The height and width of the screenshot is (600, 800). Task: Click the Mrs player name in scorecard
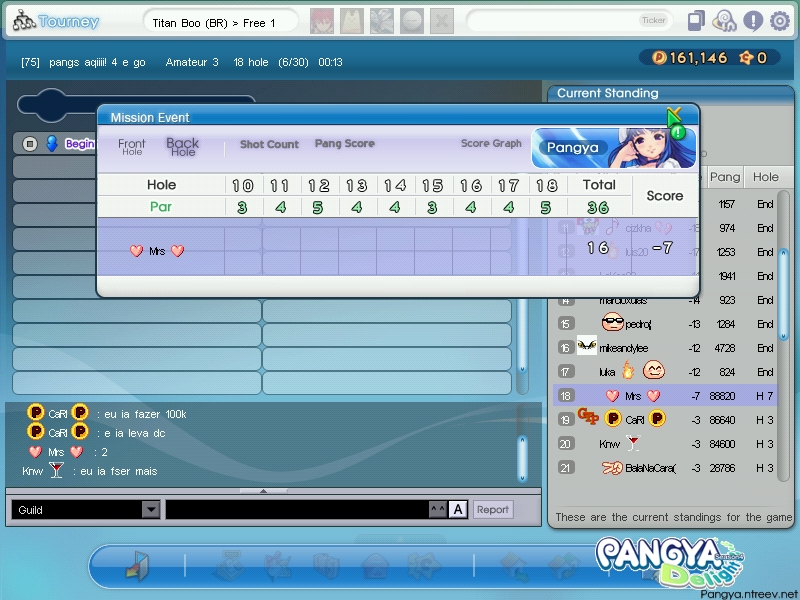point(157,251)
